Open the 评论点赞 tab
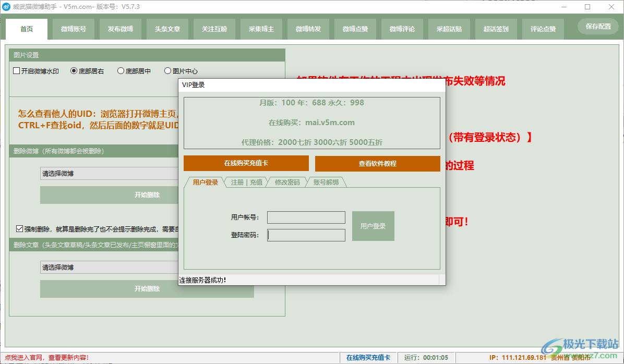 point(543,29)
